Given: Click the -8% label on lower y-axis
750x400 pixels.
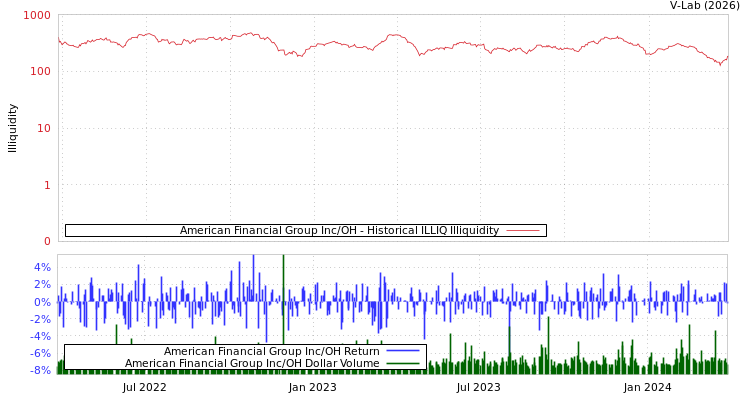Looking at the screenshot, I should [40, 370].
